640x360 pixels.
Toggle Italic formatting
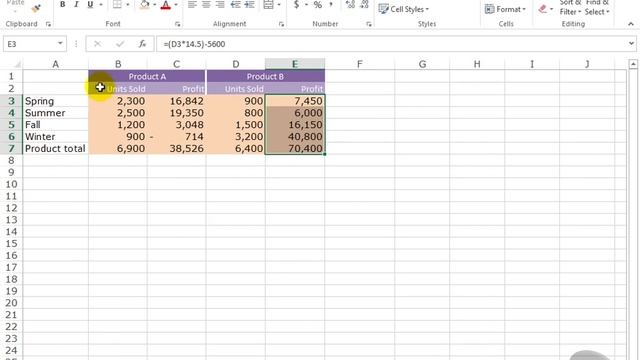click(x=76, y=4)
